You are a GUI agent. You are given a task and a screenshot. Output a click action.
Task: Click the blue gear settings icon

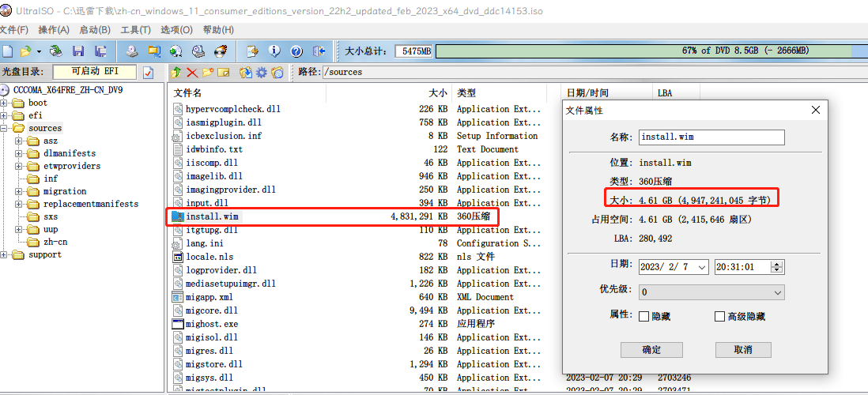[262, 73]
